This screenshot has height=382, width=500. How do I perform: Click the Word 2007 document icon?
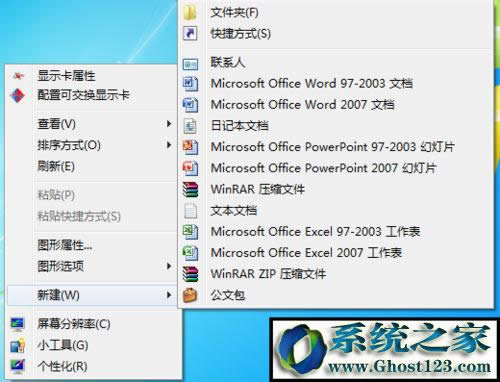190,105
